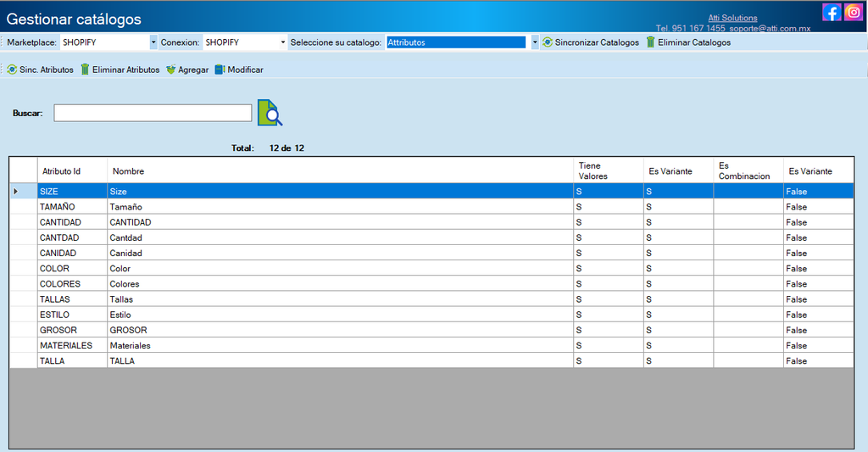This screenshot has height=452, width=868.
Task: Click the Es Combinacion cell in TAMAÑO row
Action: coord(748,207)
